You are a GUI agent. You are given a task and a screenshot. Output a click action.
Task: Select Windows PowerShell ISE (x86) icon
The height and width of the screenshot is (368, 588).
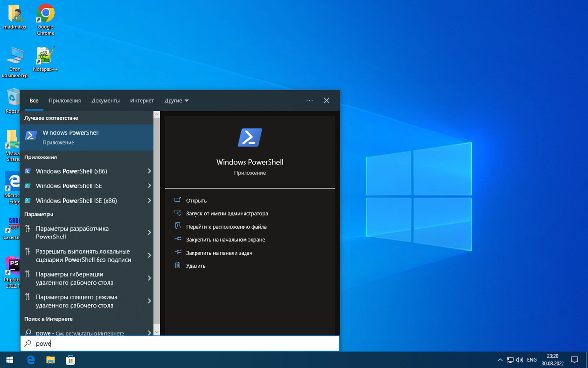point(28,201)
